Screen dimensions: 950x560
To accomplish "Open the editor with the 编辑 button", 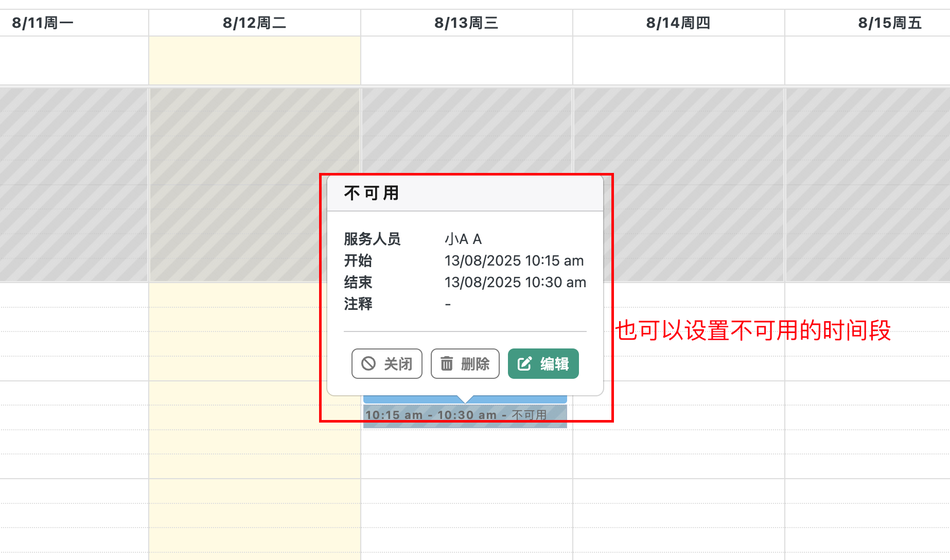I will click(x=543, y=364).
